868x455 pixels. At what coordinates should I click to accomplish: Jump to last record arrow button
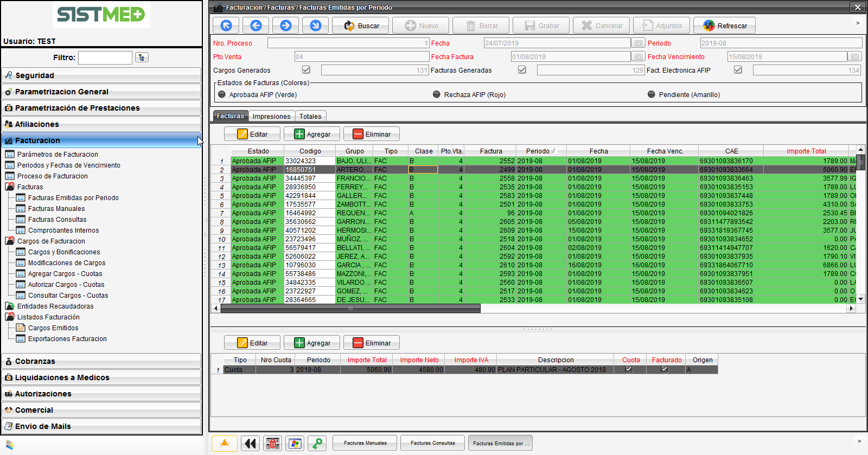[316, 25]
